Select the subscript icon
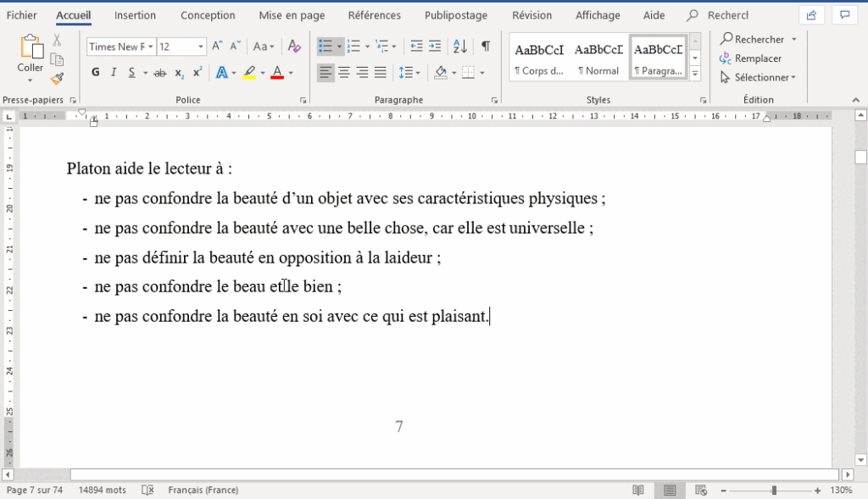This screenshot has width=868, height=499. (x=178, y=73)
